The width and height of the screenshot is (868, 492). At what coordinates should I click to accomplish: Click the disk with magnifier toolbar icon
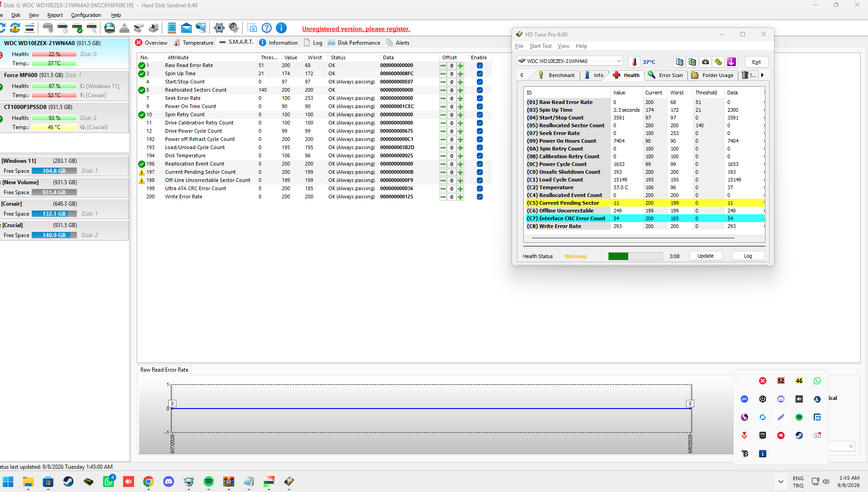click(92, 28)
